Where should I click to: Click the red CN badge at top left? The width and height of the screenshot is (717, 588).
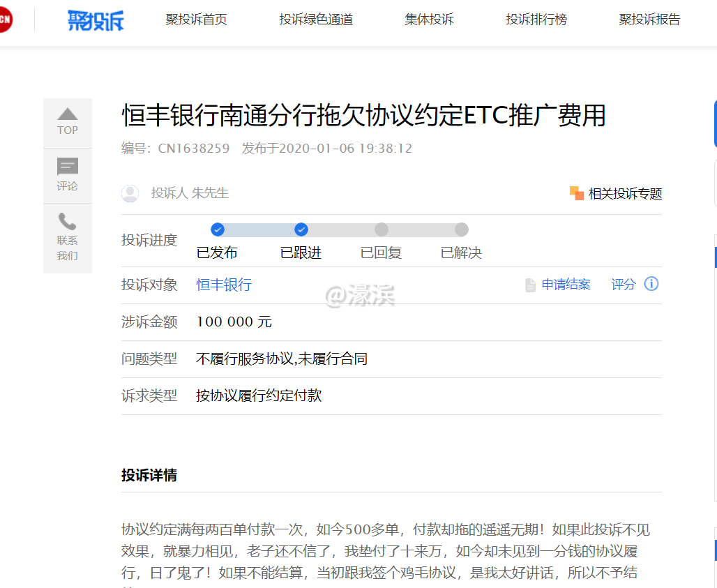[6, 19]
